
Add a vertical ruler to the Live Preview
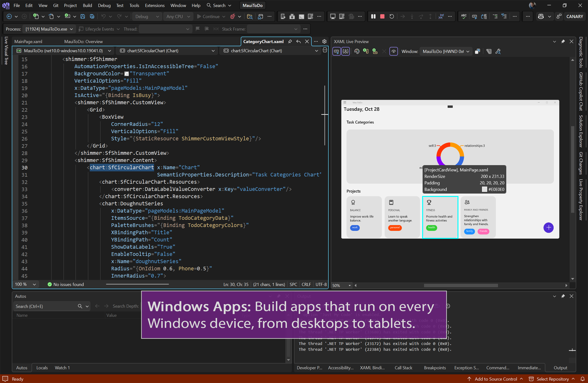pos(366,51)
